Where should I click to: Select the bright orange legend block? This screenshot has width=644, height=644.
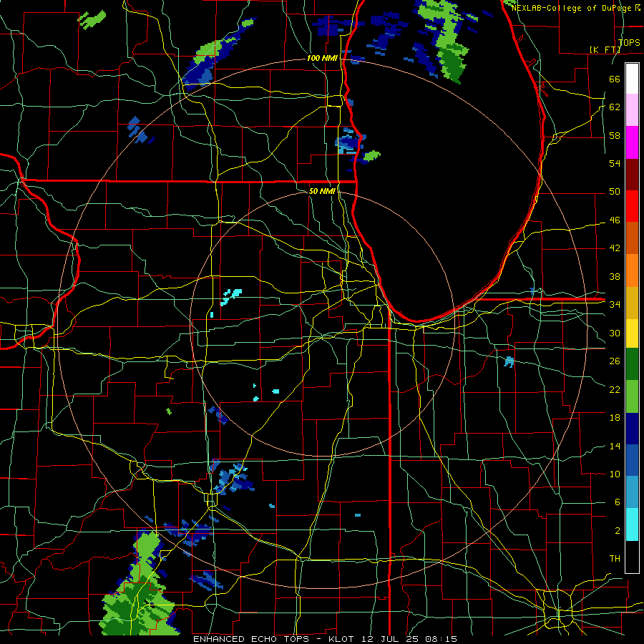click(x=632, y=270)
